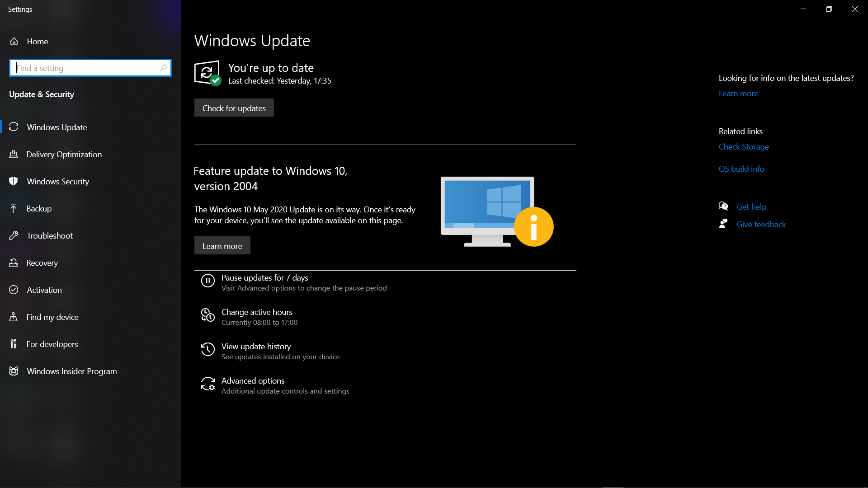The image size is (868, 488).
Task: Click "Currently 08:00 to 17:00" text
Action: [259, 323]
